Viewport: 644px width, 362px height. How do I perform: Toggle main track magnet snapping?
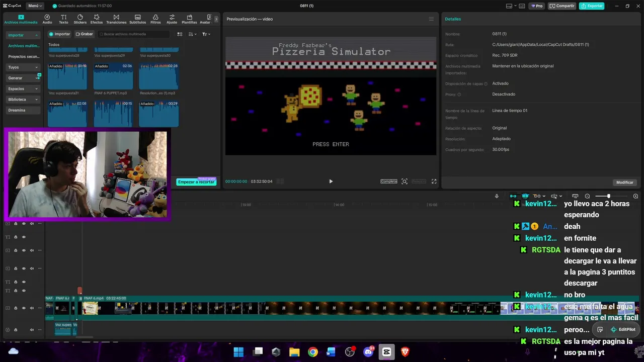(513, 196)
